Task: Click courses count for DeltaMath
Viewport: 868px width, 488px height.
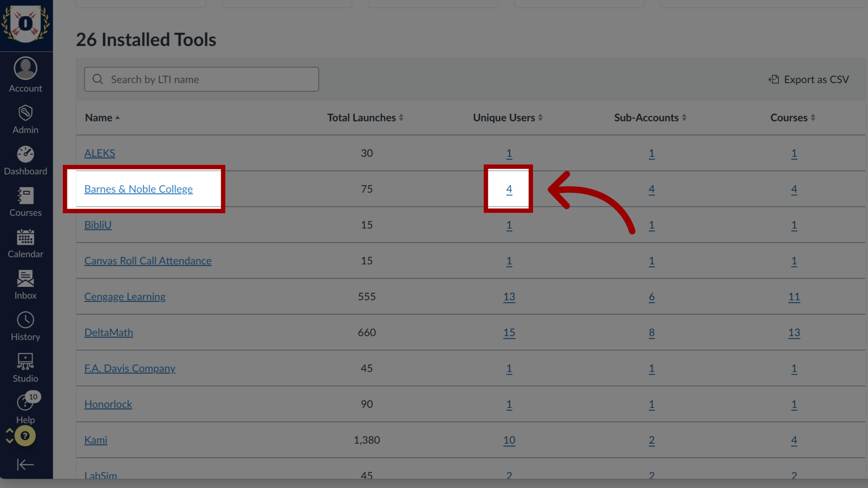Action: click(793, 332)
